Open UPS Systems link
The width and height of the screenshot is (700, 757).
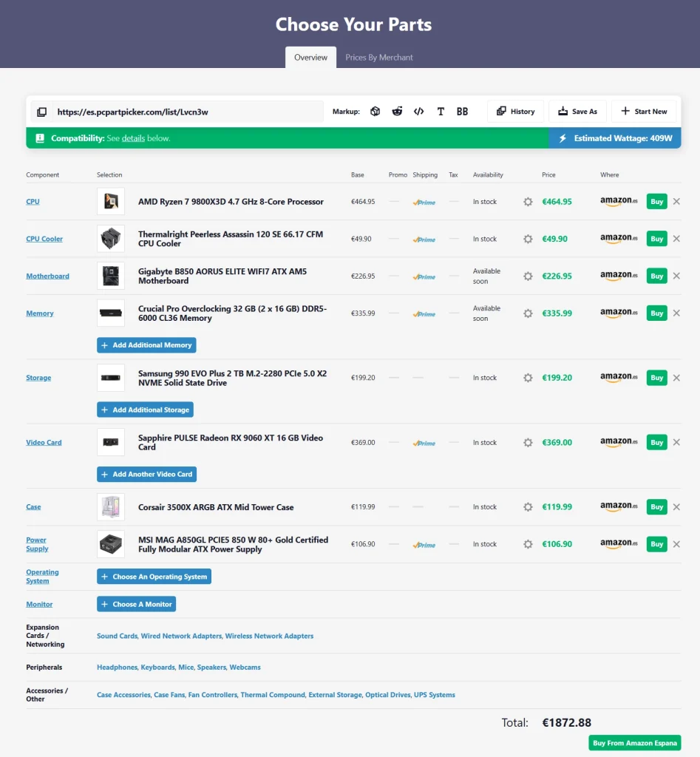click(435, 695)
